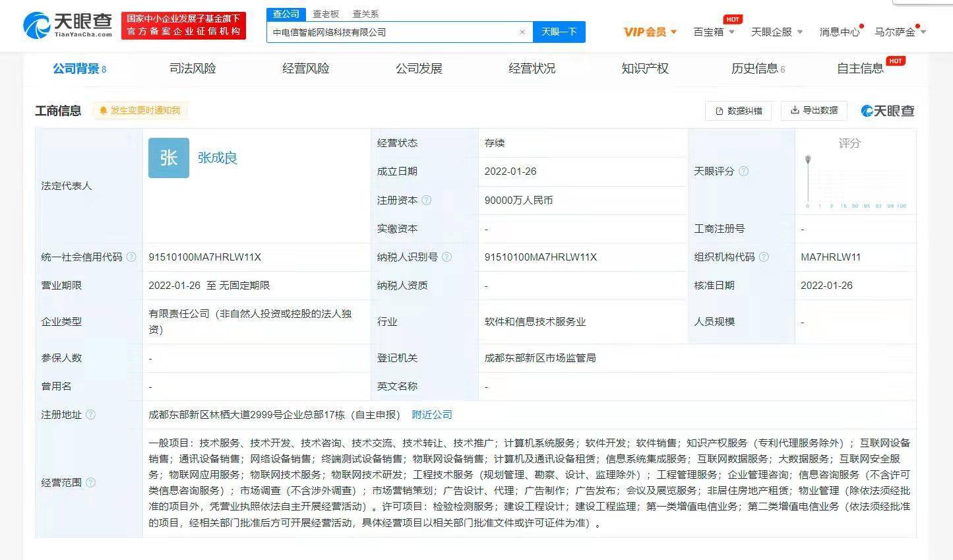
Task: Click the 天眼一下 search button
Action: pyautogui.click(x=559, y=32)
